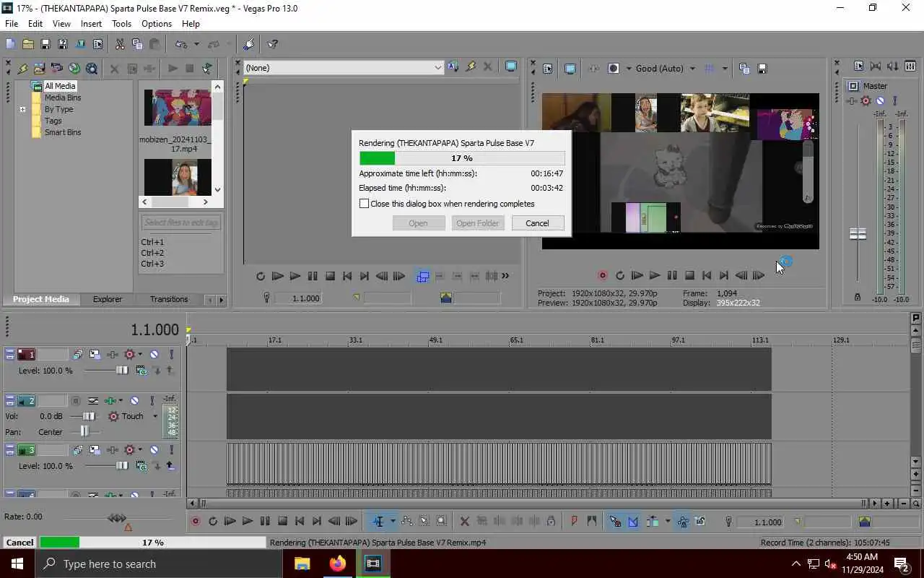Click the Delete X icon in timeline toolbar

point(464,521)
